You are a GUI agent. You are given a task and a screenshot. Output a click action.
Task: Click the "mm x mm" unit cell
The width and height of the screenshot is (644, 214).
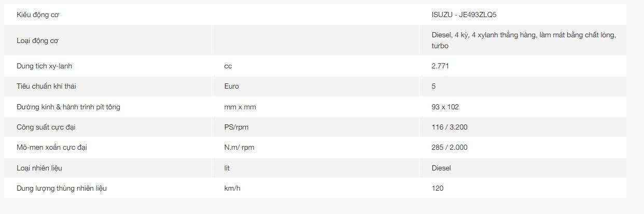(x=240, y=107)
